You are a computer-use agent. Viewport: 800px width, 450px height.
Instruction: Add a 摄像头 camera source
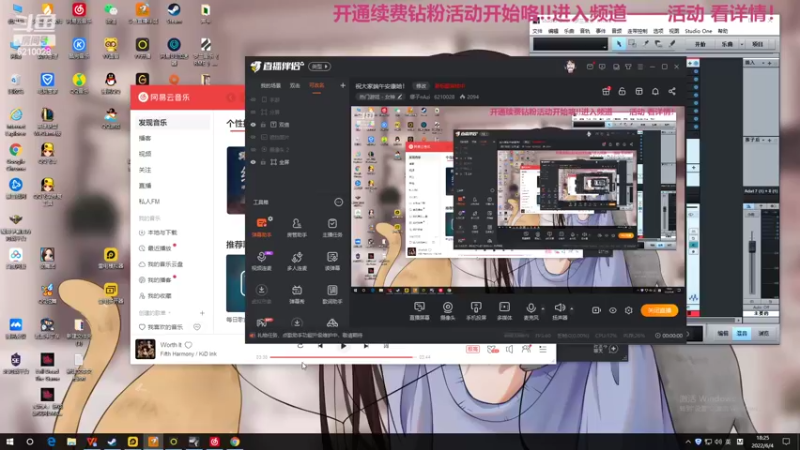tap(447, 310)
